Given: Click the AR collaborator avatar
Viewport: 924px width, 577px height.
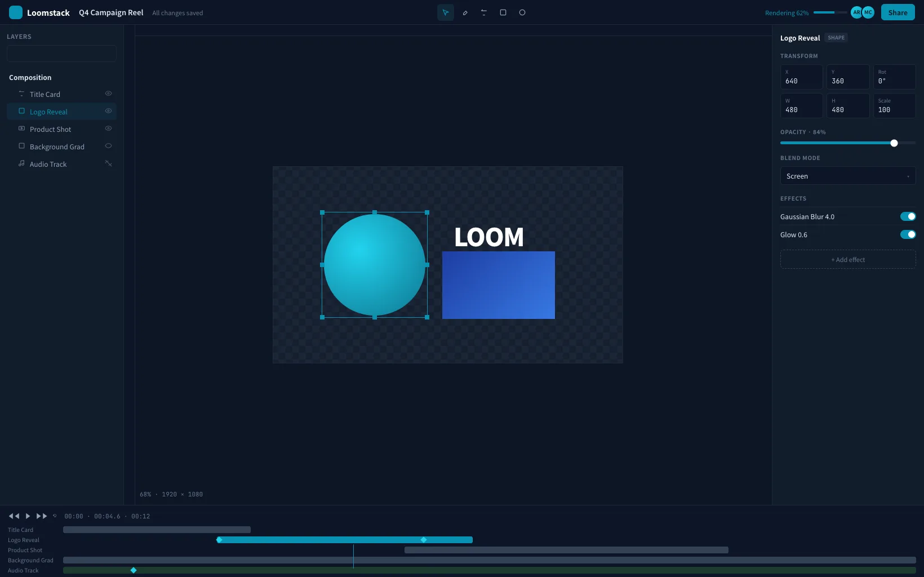Looking at the screenshot, I should click(x=856, y=12).
